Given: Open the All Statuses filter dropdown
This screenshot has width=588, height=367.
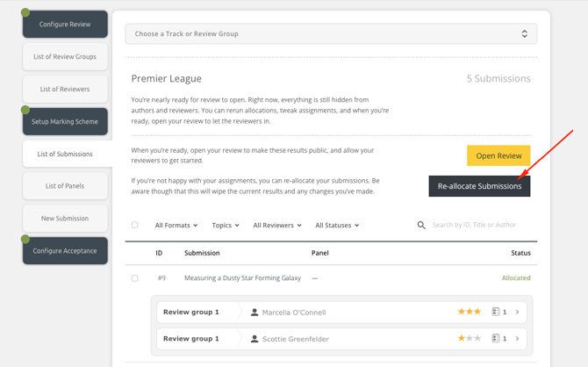Looking at the screenshot, I should 337,226.
